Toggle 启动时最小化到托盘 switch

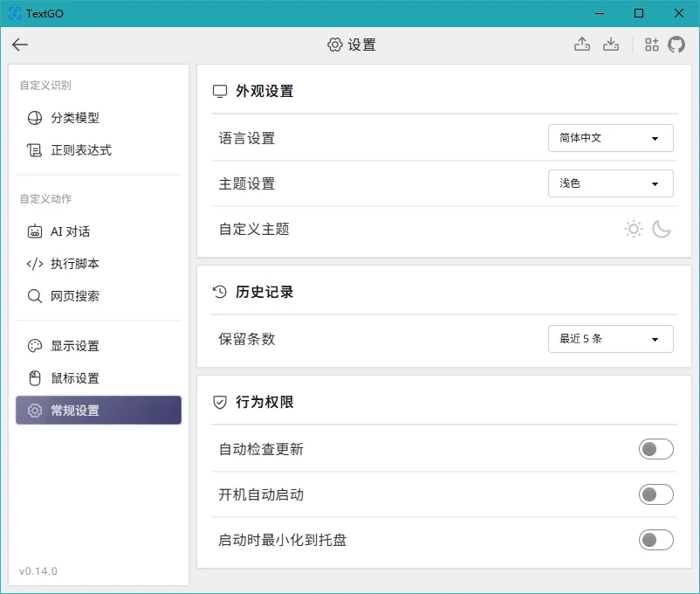[x=655, y=540]
